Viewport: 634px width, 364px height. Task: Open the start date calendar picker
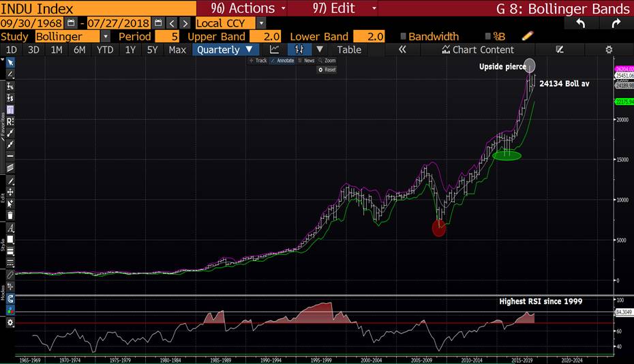[71, 23]
